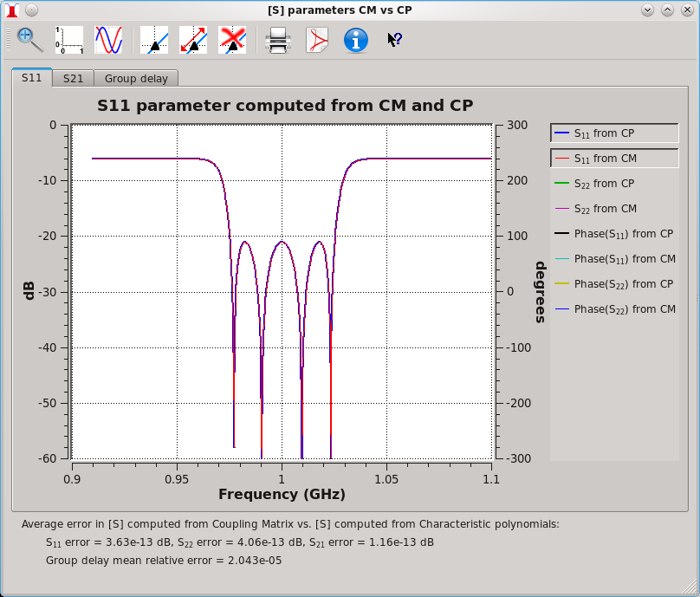This screenshot has width=700, height=597.
Task: Click the window menu icon in title bar
Action: [11, 10]
